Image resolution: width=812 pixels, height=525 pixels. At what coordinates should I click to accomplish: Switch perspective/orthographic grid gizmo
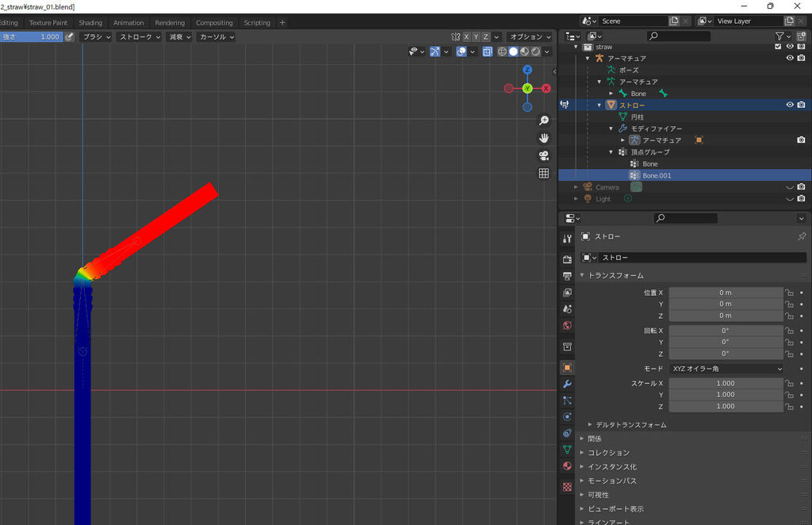tap(544, 174)
